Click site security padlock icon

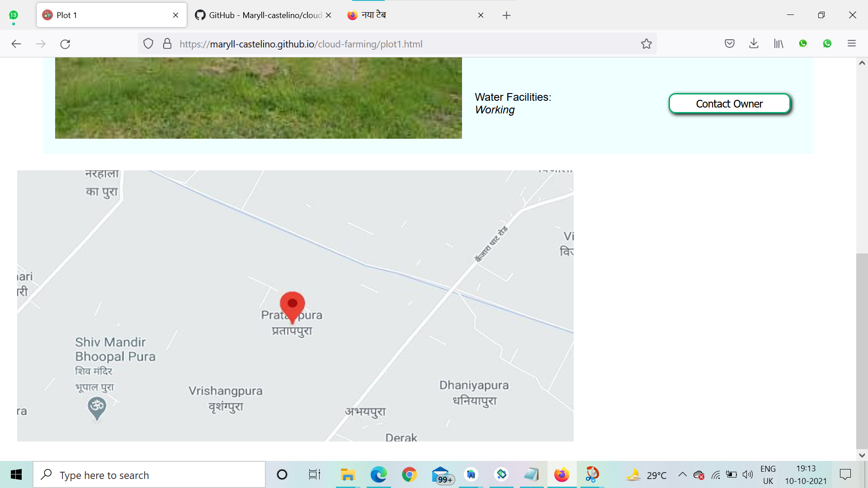167,44
